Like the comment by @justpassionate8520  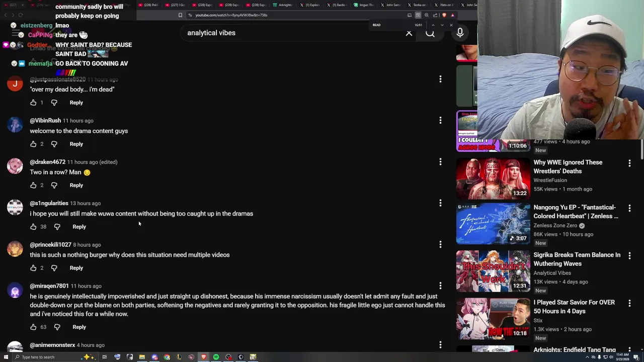click(x=33, y=103)
